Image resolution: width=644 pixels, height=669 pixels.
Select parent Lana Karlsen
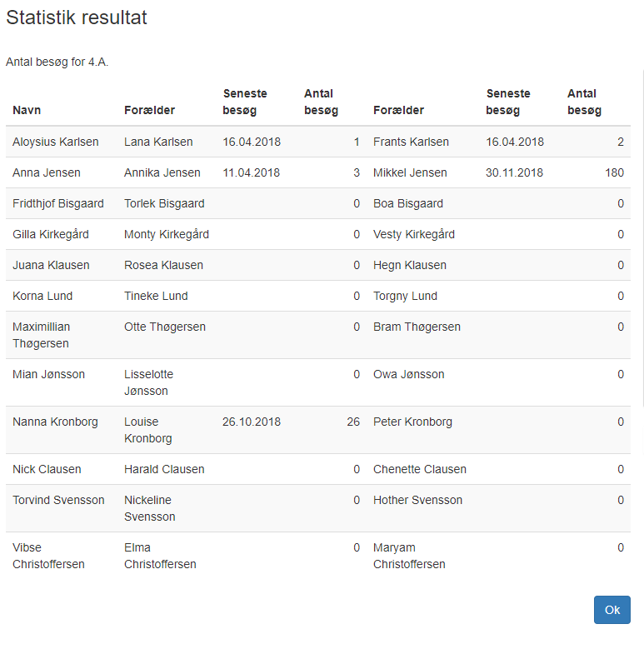158,142
